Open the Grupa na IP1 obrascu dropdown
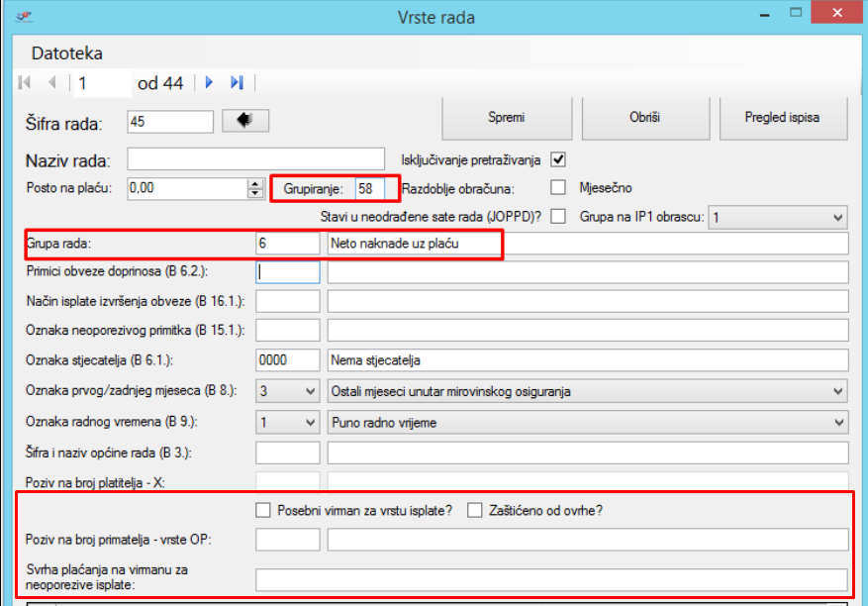The width and height of the screenshot is (868, 606). [x=838, y=217]
